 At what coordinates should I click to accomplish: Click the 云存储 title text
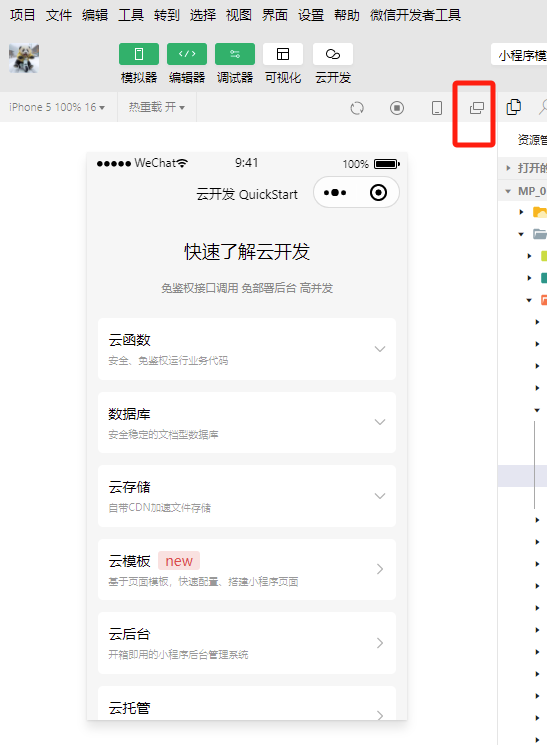click(x=129, y=487)
